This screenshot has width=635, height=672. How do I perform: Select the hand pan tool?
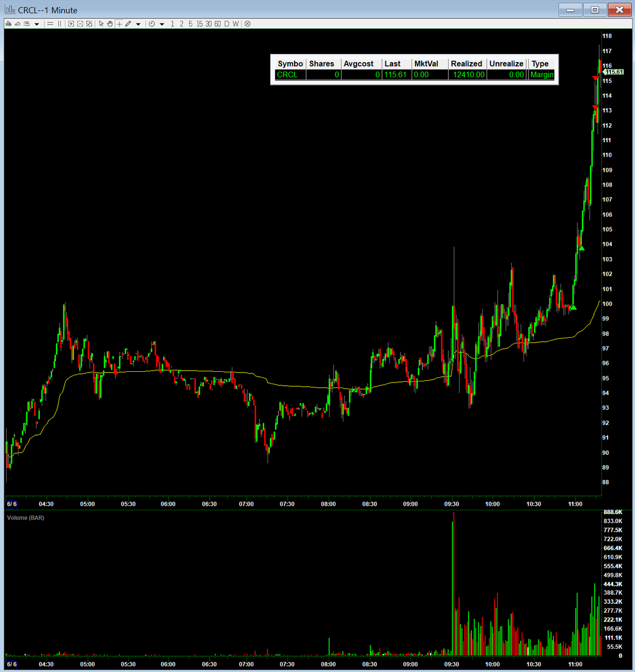coord(110,24)
